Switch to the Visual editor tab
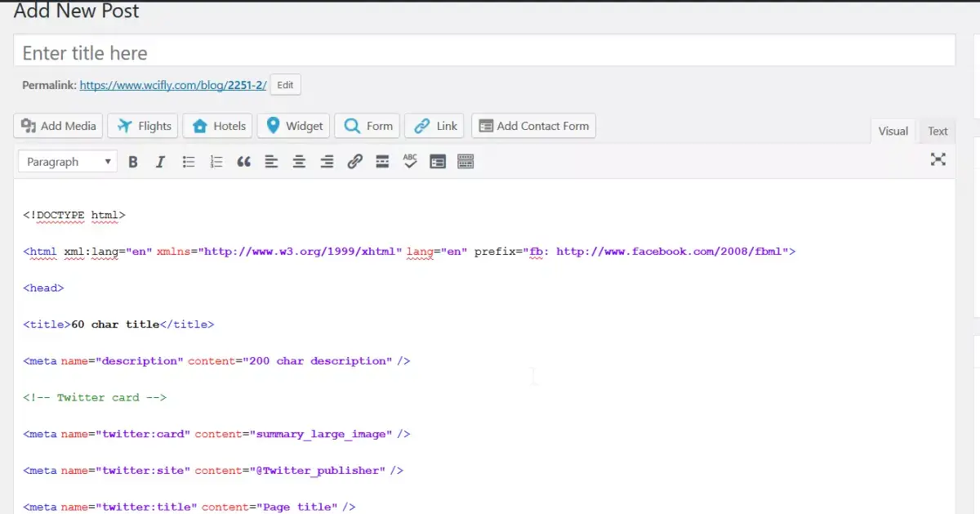Image resolution: width=980 pixels, height=514 pixels. tap(893, 132)
